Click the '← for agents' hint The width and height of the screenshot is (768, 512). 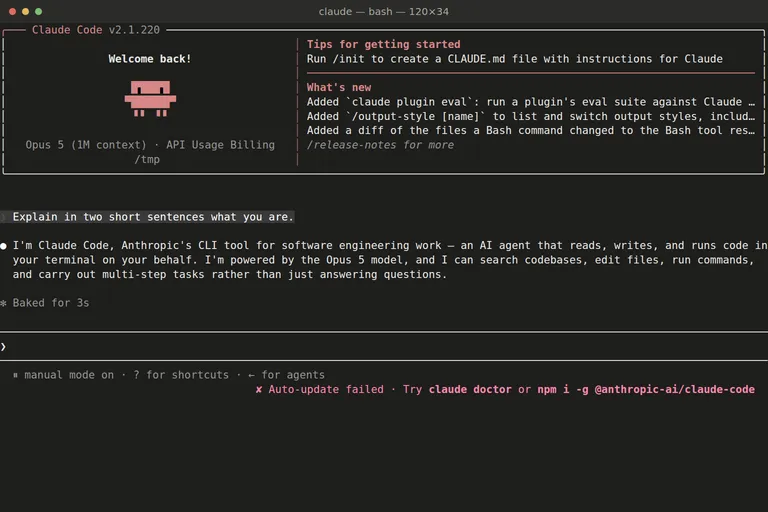pyautogui.click(x=286, y=375)
